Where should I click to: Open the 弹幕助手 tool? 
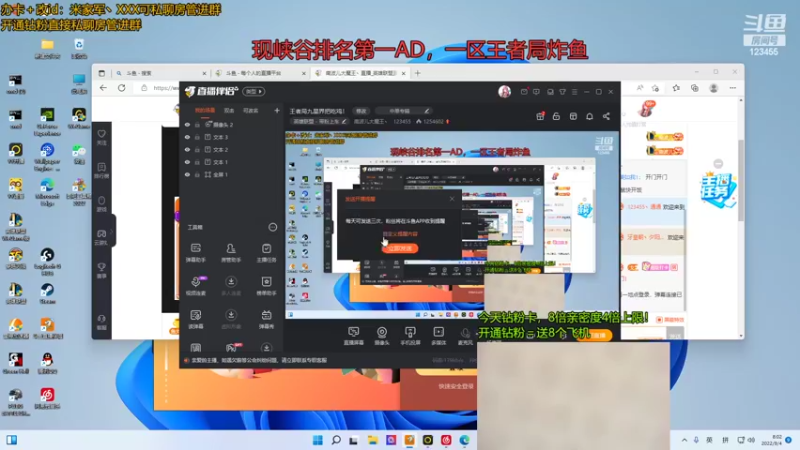coord(195,253)
